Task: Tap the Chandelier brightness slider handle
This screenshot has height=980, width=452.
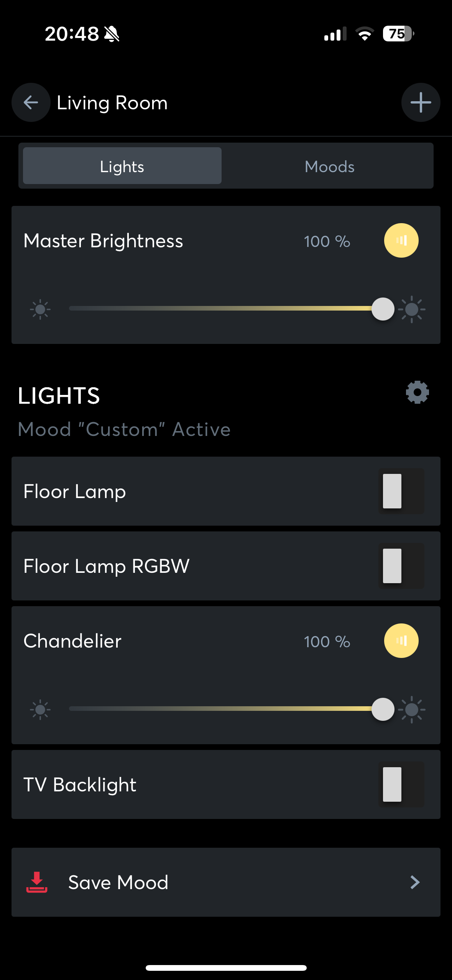Action: (383, 709)
